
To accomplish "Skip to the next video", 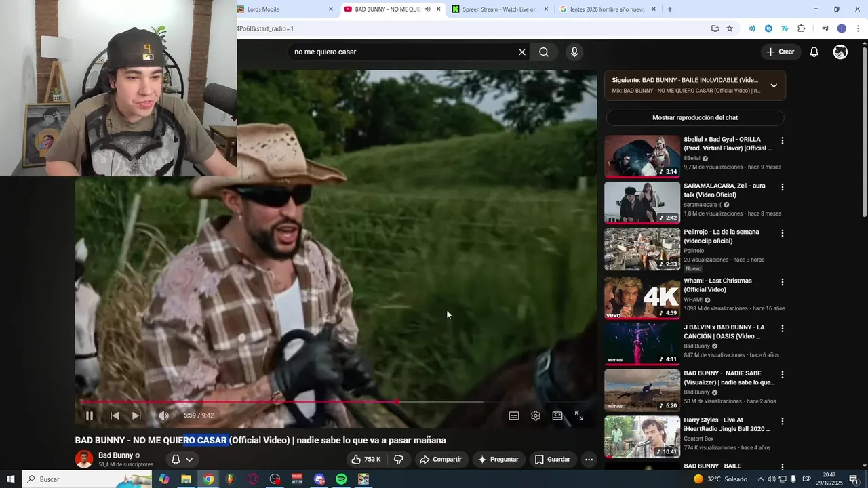I will (x=136, y=415).
